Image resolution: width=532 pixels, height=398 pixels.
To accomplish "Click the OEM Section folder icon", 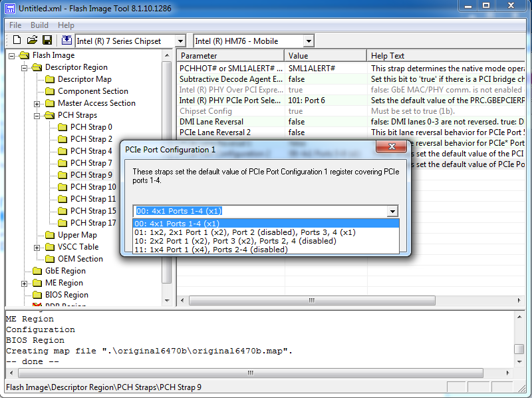I will click(50, 259).
